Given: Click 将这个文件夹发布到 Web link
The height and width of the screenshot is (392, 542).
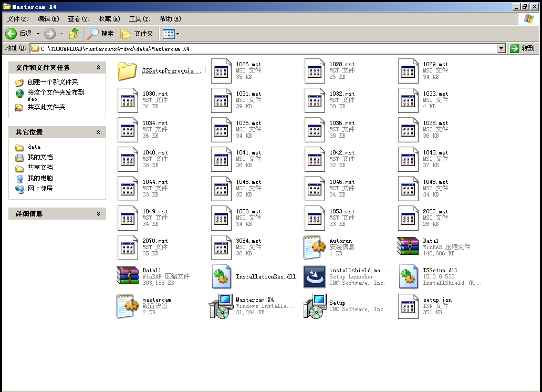Looking at the screenshot, I should click(56, 95).
